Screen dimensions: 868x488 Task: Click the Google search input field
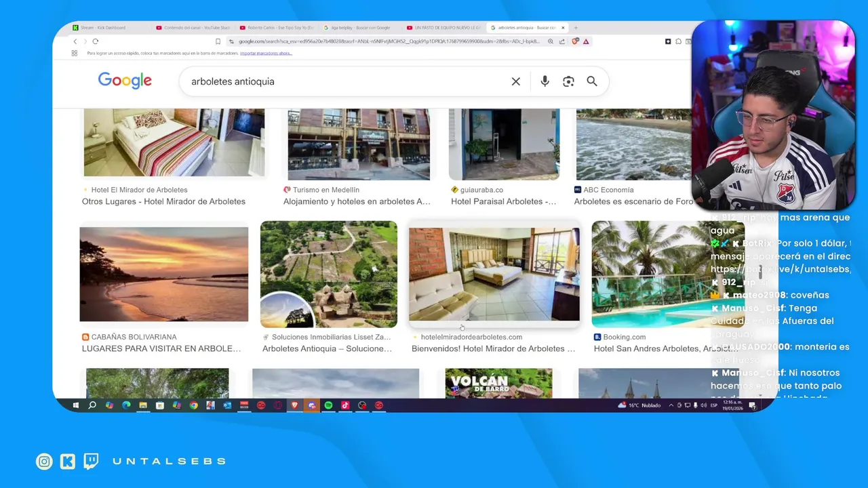(x=346, y=81)
